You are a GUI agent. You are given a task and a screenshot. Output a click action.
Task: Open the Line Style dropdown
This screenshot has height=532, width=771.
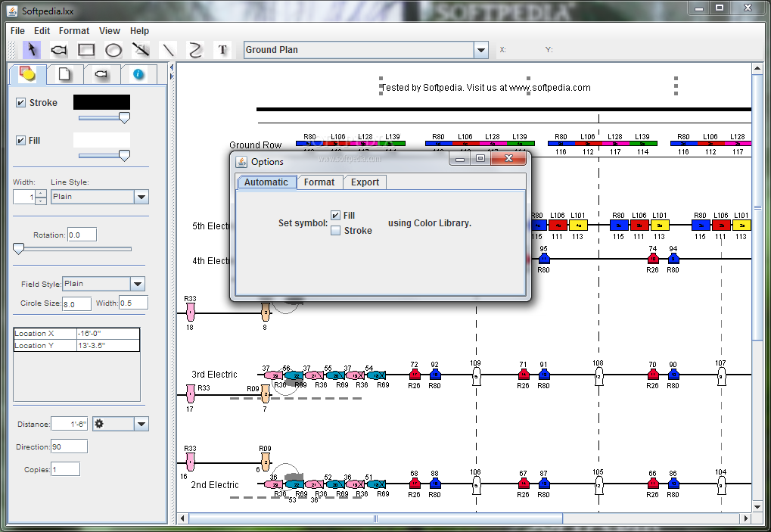[x=141, y=197]
